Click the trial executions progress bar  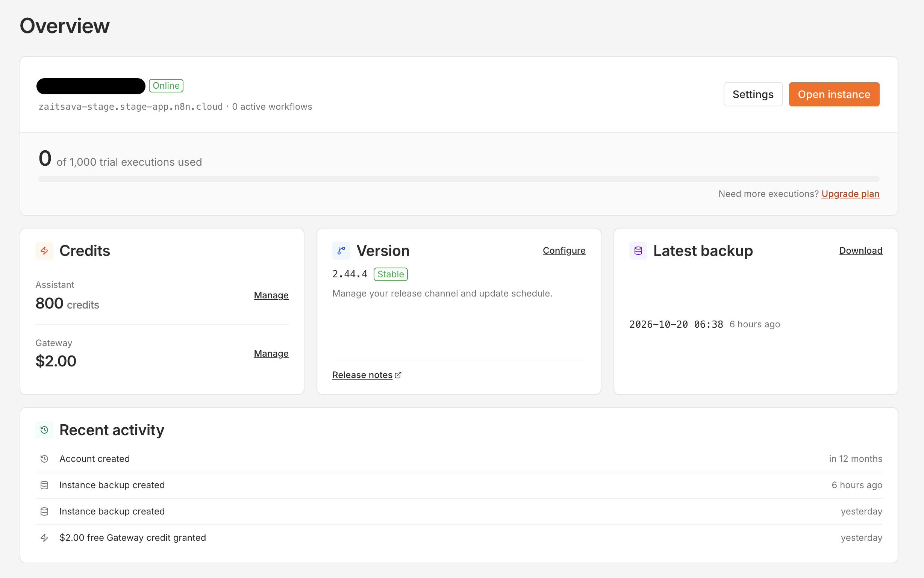(x=459, y=179)
